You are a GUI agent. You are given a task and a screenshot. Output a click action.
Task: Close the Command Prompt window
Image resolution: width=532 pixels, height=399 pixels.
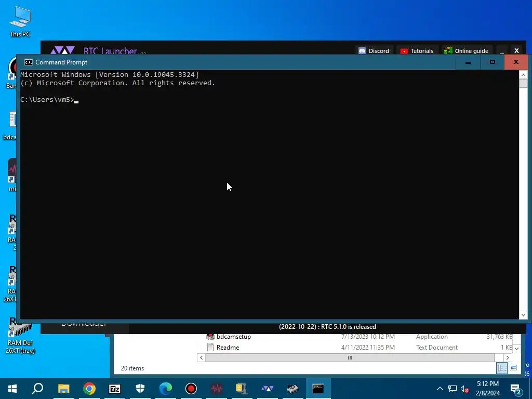(516, 62)
